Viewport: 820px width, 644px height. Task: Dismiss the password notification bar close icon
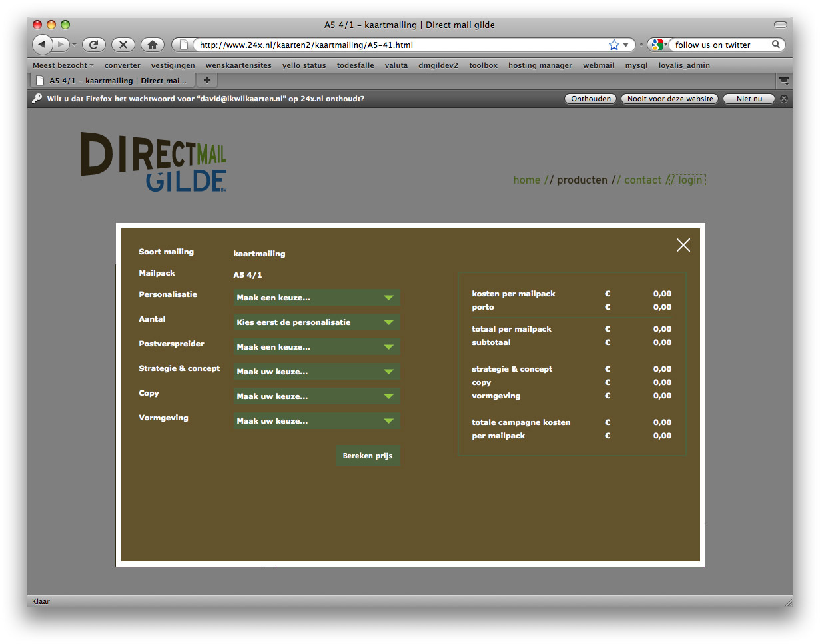click(x=784, y=99)
